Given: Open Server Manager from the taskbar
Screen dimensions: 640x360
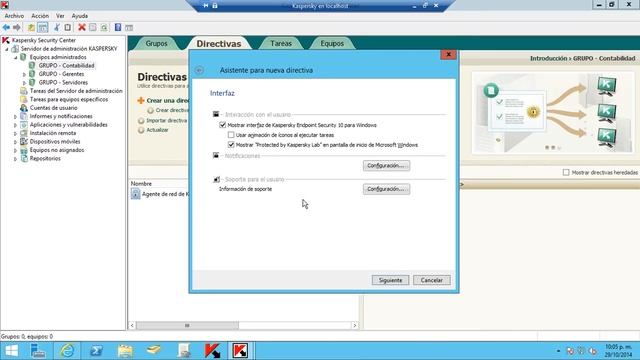Looking at the screenshot, I should pyautogui.click(x=38, y=351).
